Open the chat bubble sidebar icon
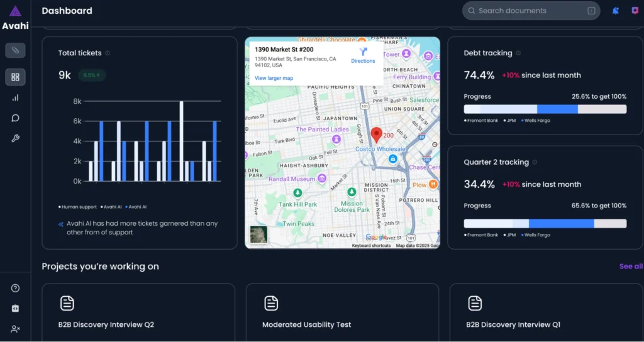Viewport: 644px width, 342px height. (15, 118)
